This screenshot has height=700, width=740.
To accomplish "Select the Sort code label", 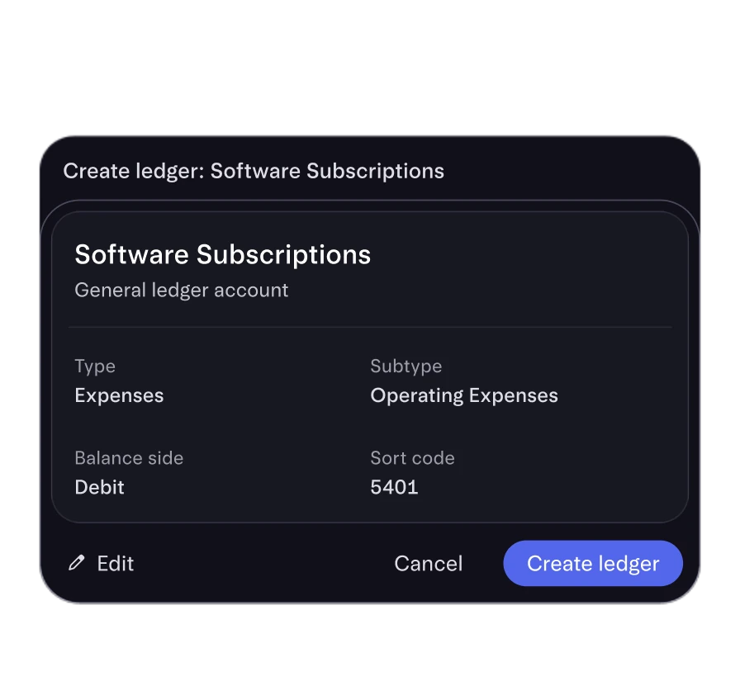I will (413, 458).
